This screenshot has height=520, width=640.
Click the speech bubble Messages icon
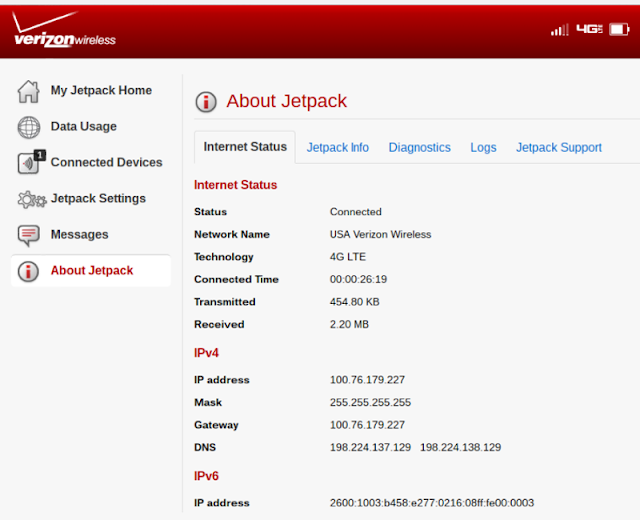click(x=29, y=236)
